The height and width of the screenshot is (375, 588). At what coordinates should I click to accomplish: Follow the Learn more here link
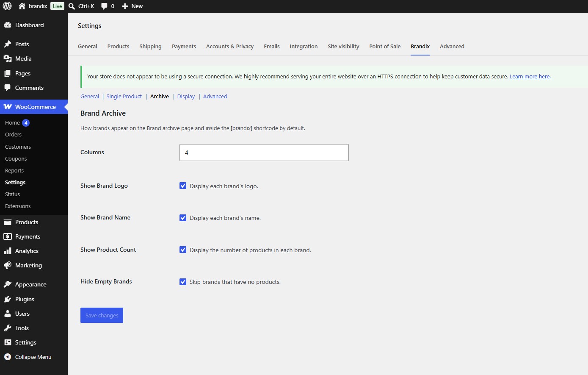coord(530,77)
